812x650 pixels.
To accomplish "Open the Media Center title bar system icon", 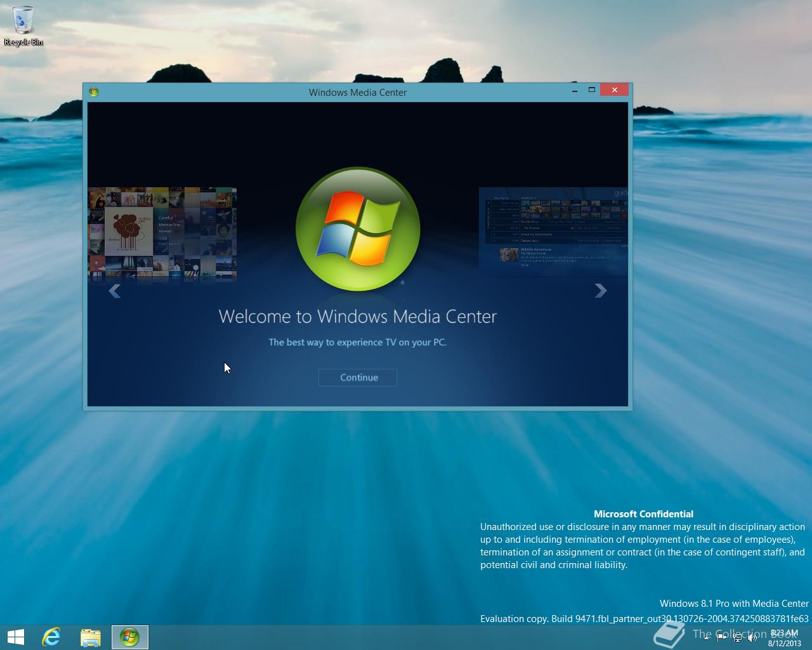I will [94, 92].
